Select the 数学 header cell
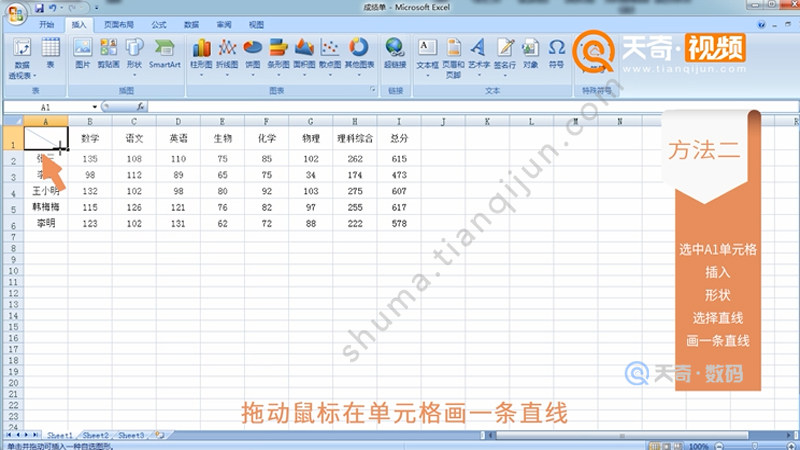 [x=90, y=138]
